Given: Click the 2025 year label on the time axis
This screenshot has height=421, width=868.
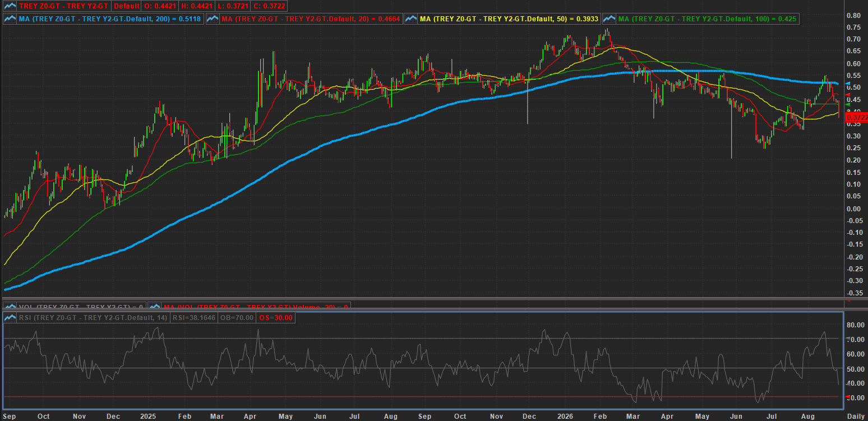Looking at the screenshot, I should coord(149,417).
